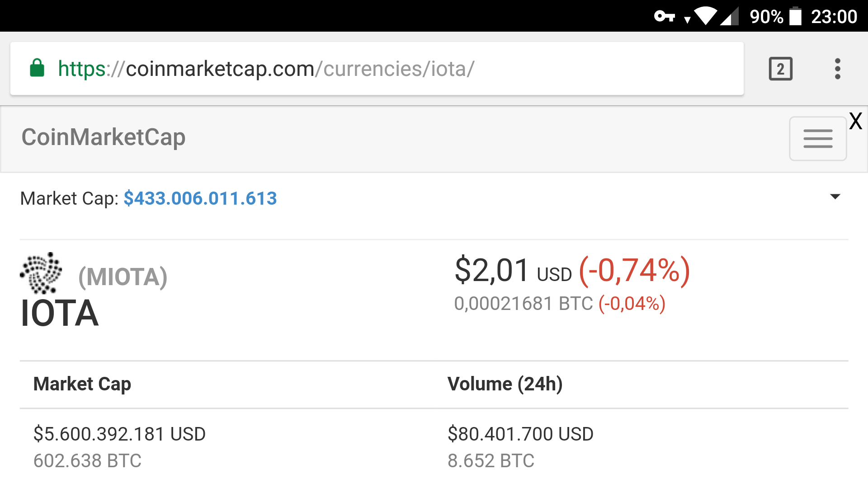
Task: Toggle the CoinMarketCap hamburger navigation menu
Action: tap(817, 138)
